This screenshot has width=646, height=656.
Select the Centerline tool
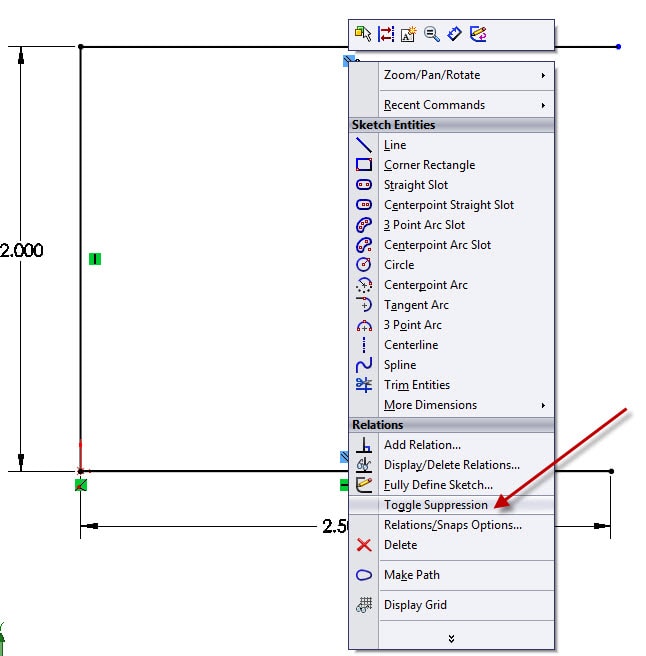(410, 345)
